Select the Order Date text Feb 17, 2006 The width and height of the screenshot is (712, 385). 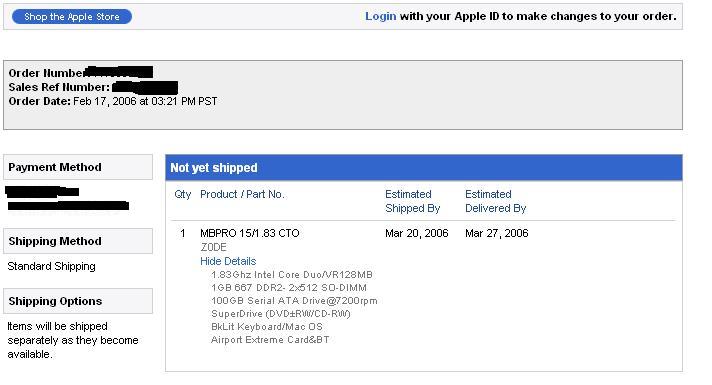(x=104, y=101)
